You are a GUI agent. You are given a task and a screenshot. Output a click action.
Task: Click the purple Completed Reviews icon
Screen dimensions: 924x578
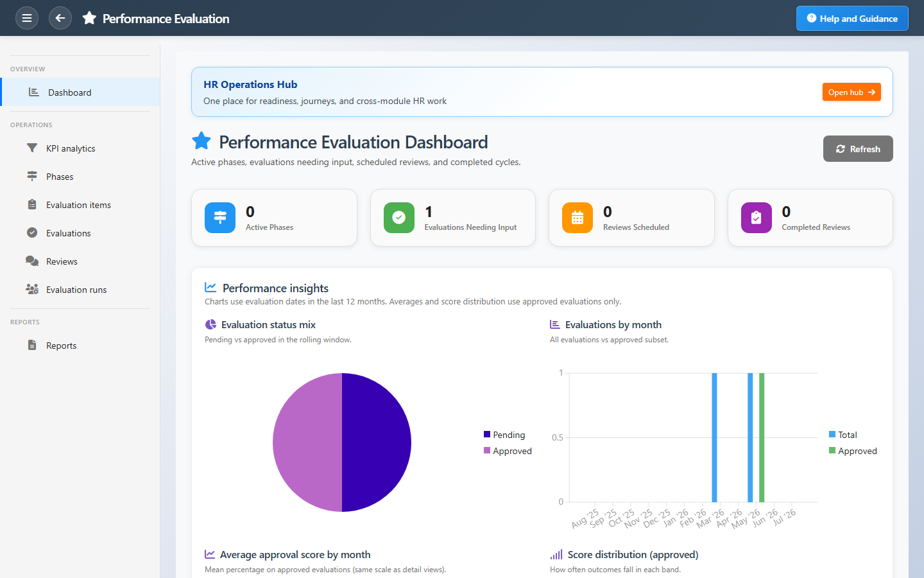(x=757, y=218)
